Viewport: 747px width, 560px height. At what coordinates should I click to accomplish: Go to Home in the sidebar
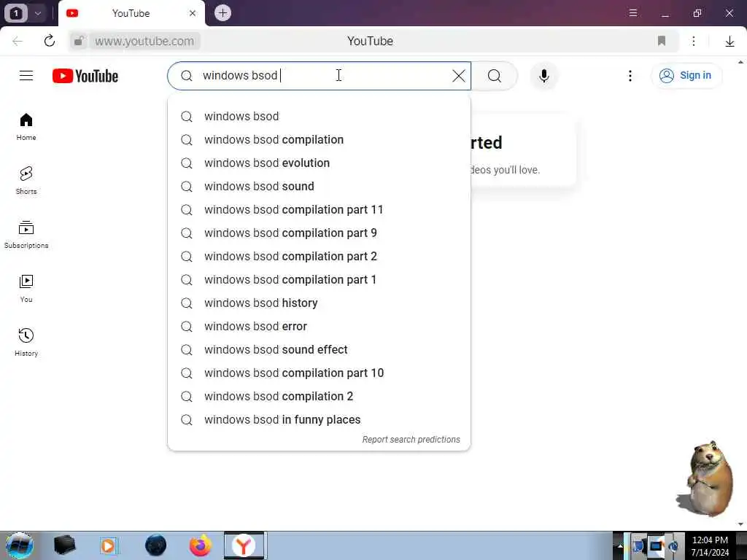pyautogui.click(x=26, y=127)
